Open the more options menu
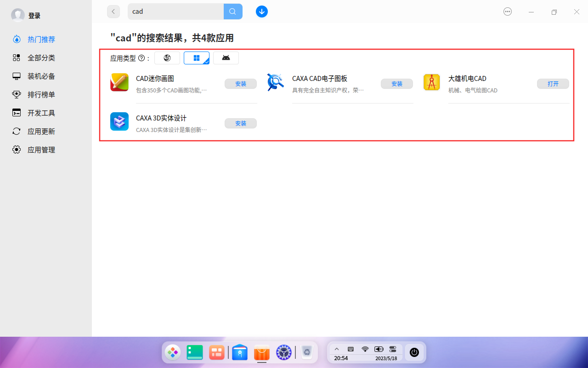The width and height of the screenshot is (588, 368). pyautogui.click(x=507, y=11)
